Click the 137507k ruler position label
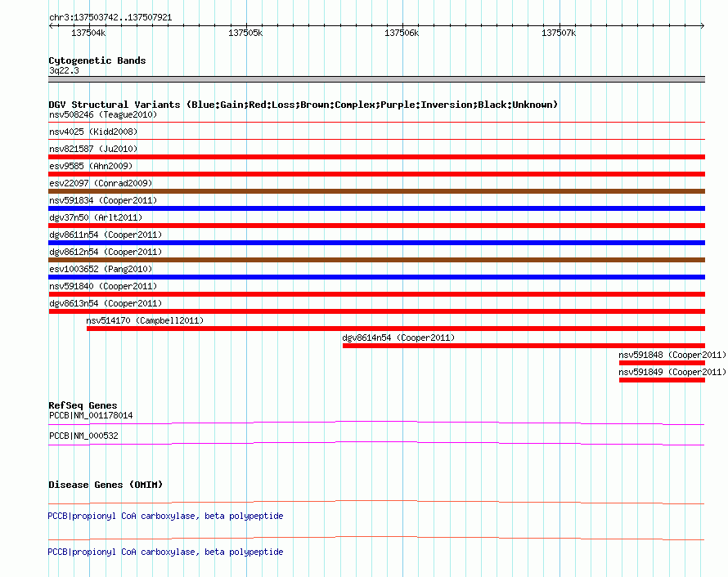Viewport: 728px width, 577px height. pyautogui.click(x=559, y=33)
